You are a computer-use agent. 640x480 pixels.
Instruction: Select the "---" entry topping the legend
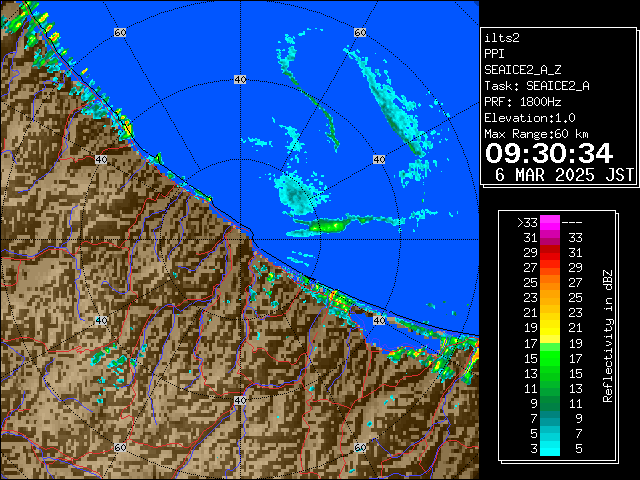click(572, 223)
